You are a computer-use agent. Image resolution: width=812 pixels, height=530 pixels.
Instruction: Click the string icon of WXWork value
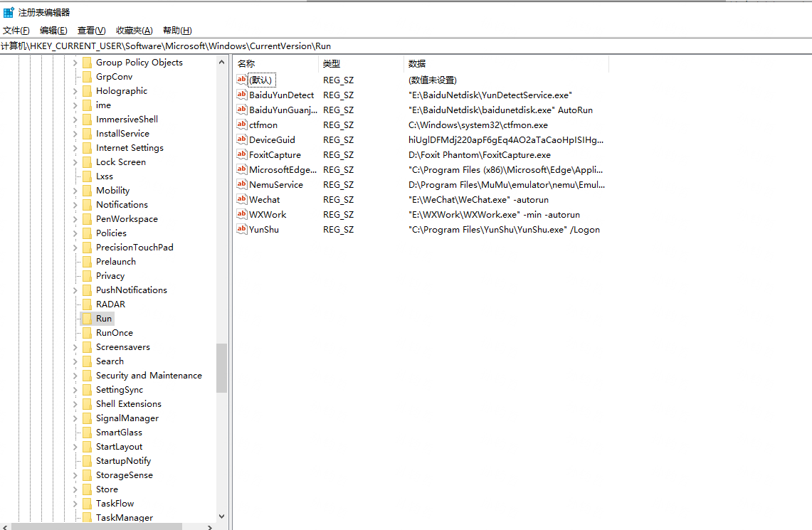pos(242,213)
